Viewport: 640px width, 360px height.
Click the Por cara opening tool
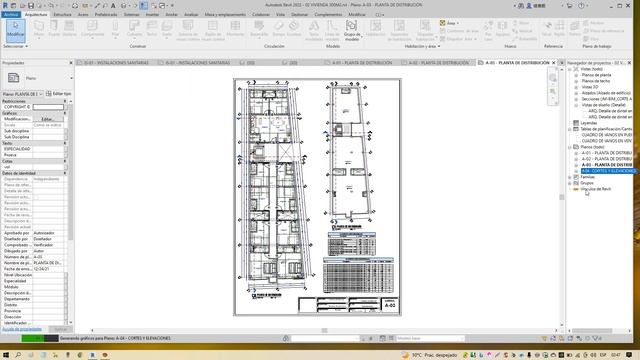488,30
